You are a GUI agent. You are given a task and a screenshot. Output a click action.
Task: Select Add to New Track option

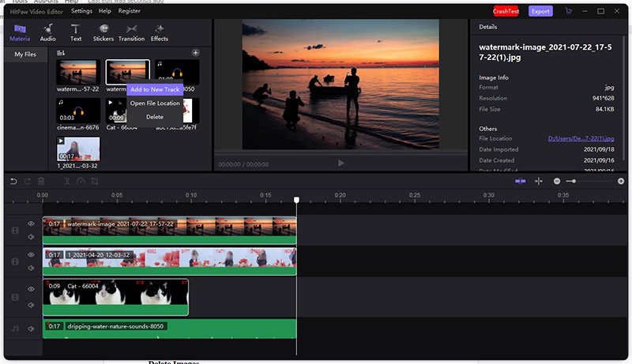click(155, 89)
